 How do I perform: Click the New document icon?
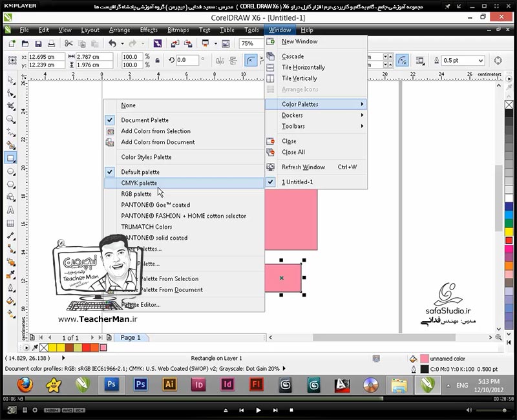[x=12, y=43]
